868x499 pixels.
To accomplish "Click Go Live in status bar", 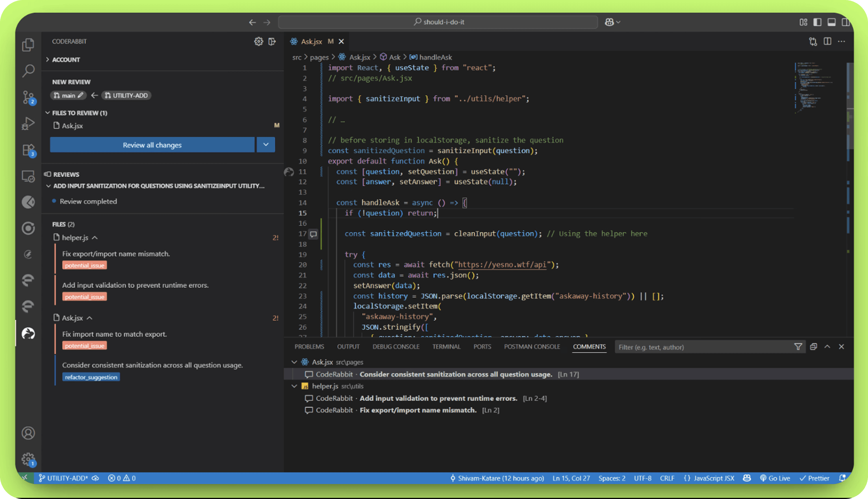I will click(x=775, y=478).
